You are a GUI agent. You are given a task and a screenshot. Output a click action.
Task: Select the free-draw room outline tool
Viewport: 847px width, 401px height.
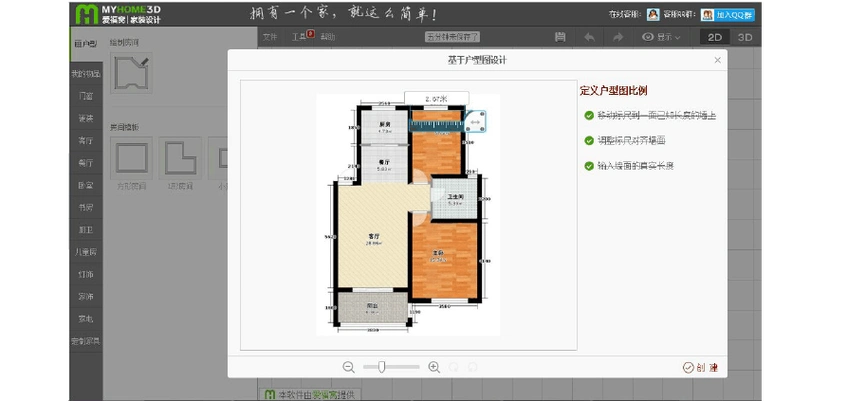point(131,73)
